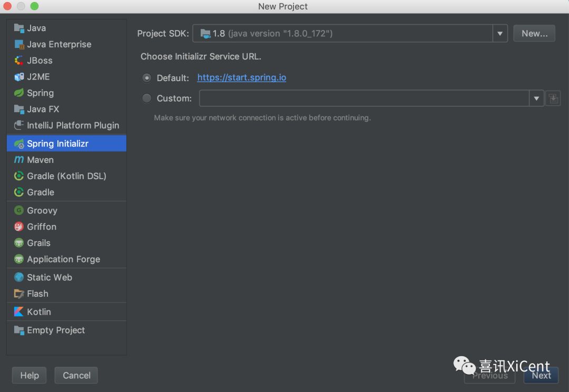
Task: Select the Custom URL radio button
Action: (146, 99)
